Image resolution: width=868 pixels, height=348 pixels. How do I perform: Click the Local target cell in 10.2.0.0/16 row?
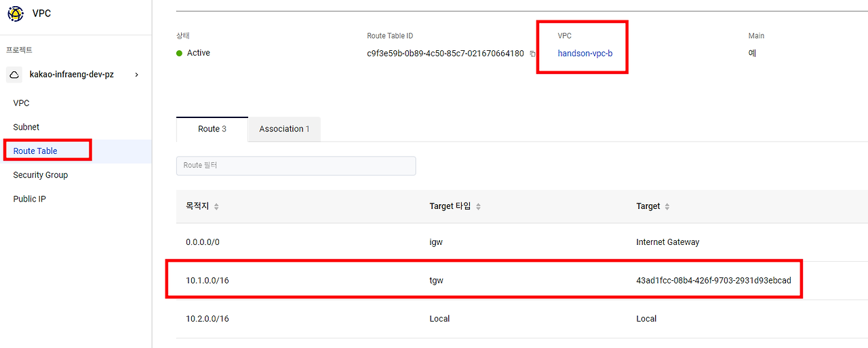pos(646,318)
